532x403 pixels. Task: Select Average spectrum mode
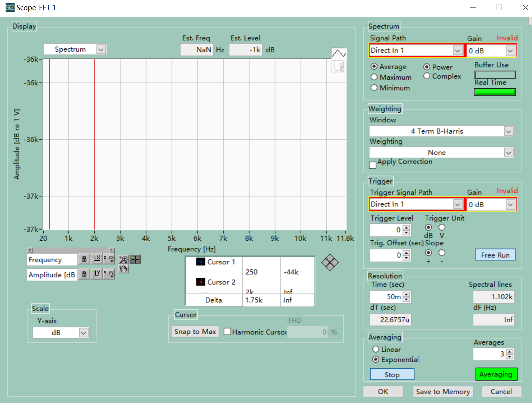point(374,67)
